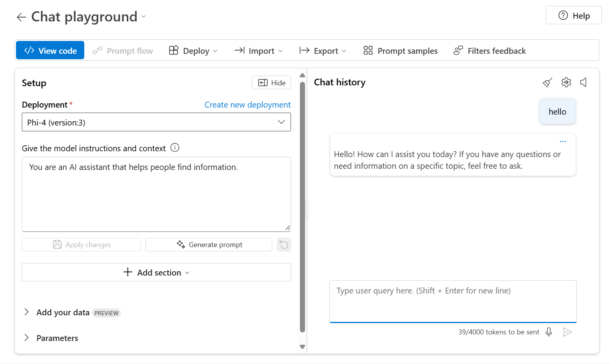
Task: Click the Setup panel vertical scrollbar thumb
Action: [x=302, y=207]
